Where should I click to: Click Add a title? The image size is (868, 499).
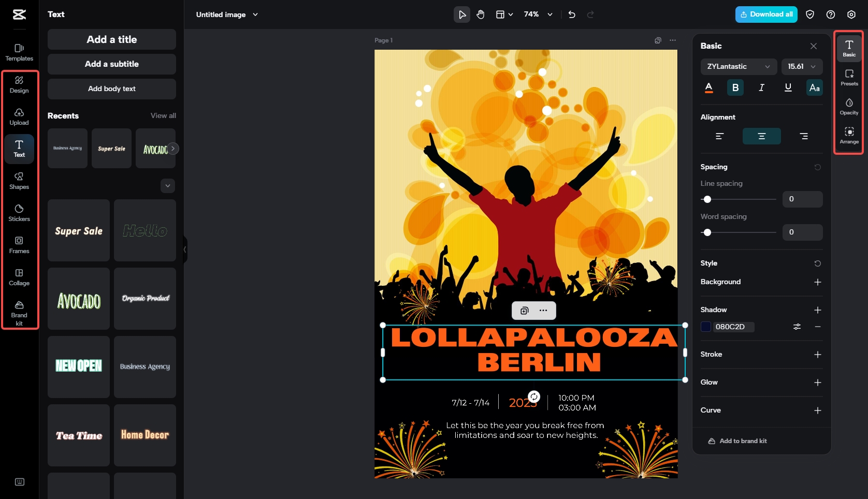pos(111,39)
